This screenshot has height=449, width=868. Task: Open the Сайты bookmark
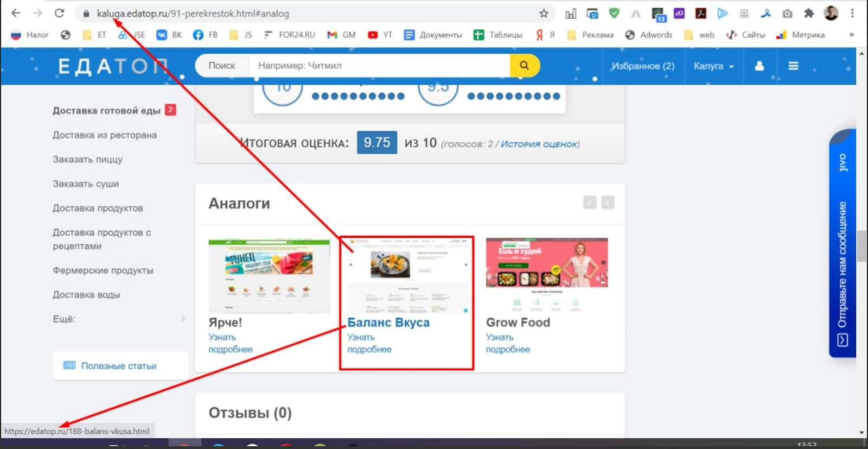(746, 35)
